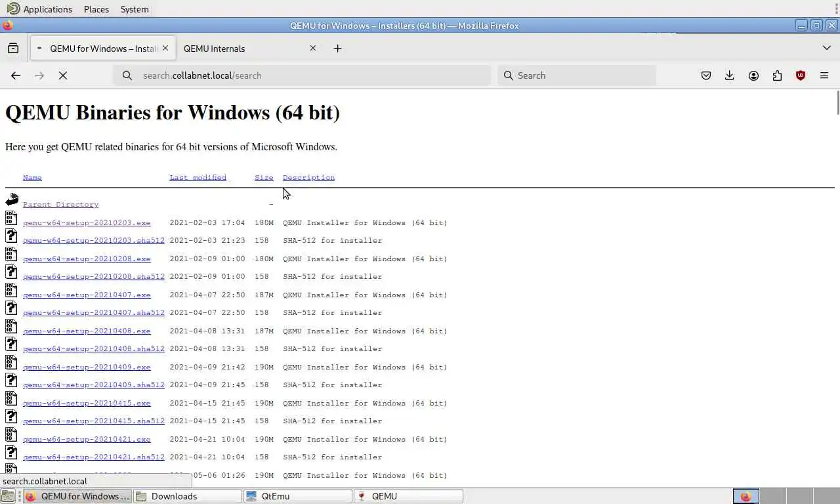Download qemu-w64-setup-20210208.exe

coord(87,259)
